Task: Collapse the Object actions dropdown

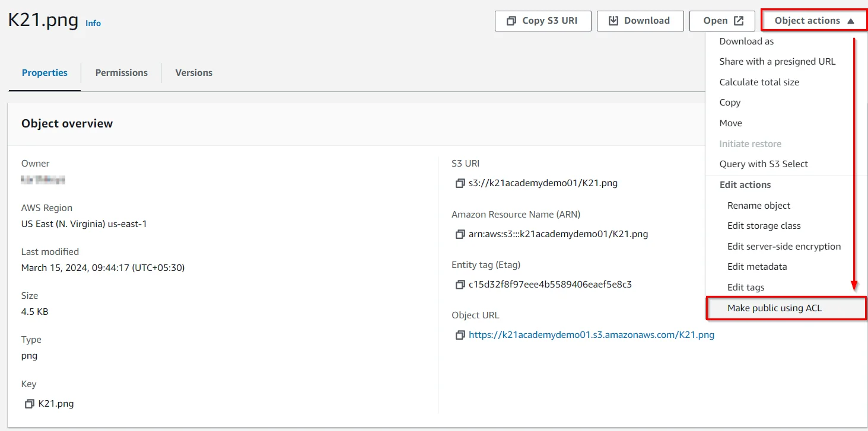Action: coord(813,21)
